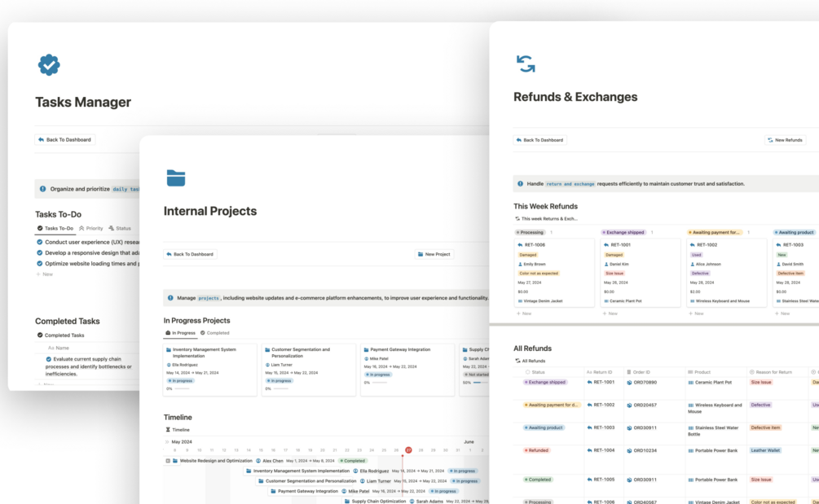
Task: Click the In progress status on Payment Gateway card
Action: 378,375
